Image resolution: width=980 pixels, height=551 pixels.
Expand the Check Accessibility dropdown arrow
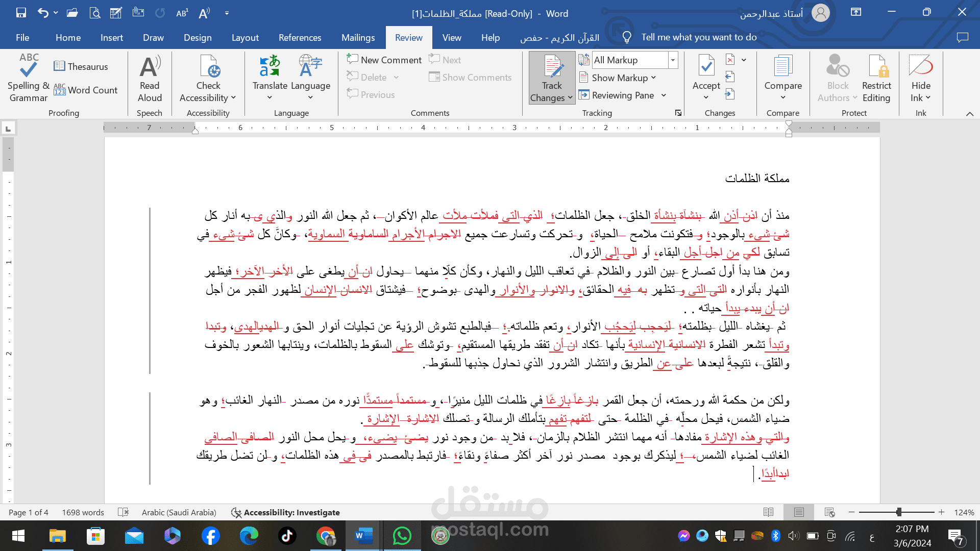click(233, 98)
